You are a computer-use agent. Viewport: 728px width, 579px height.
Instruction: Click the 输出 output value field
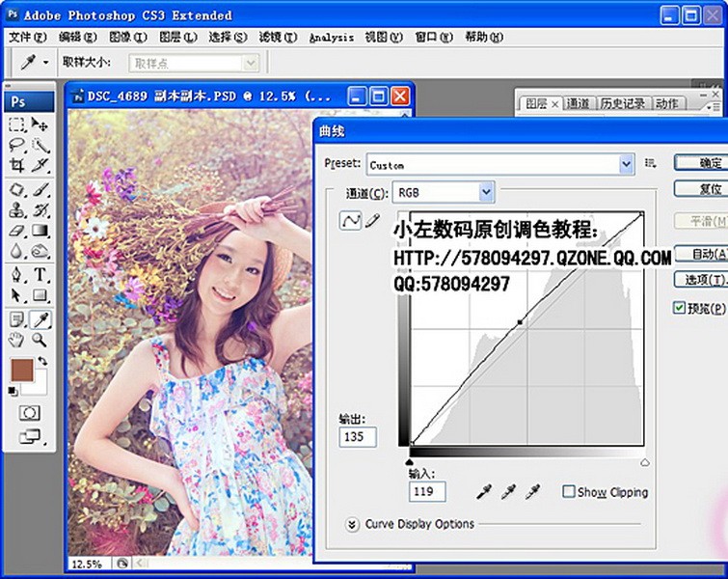(358, 437)
